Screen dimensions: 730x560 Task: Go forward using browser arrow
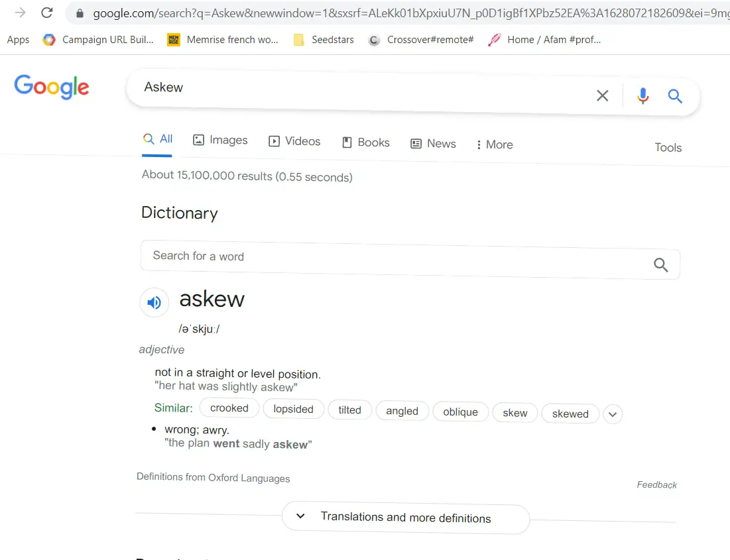point(20,13)
